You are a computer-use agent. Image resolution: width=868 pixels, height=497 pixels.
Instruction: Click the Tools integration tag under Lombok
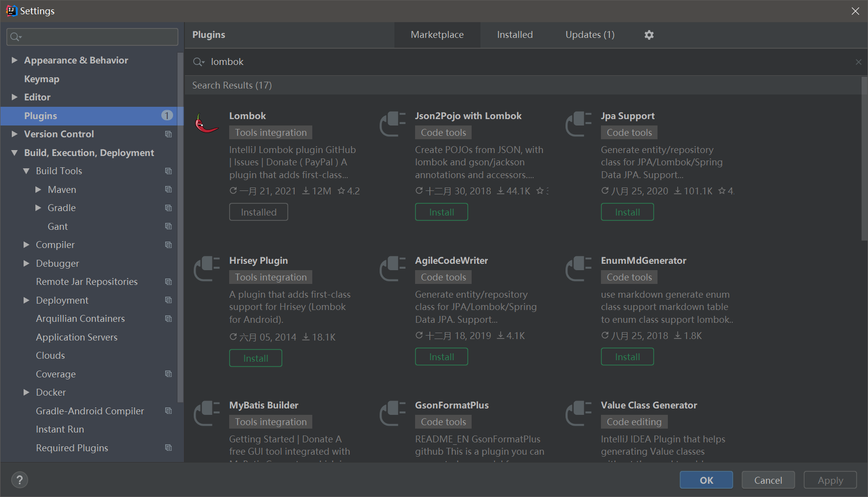tap(270, 132)
